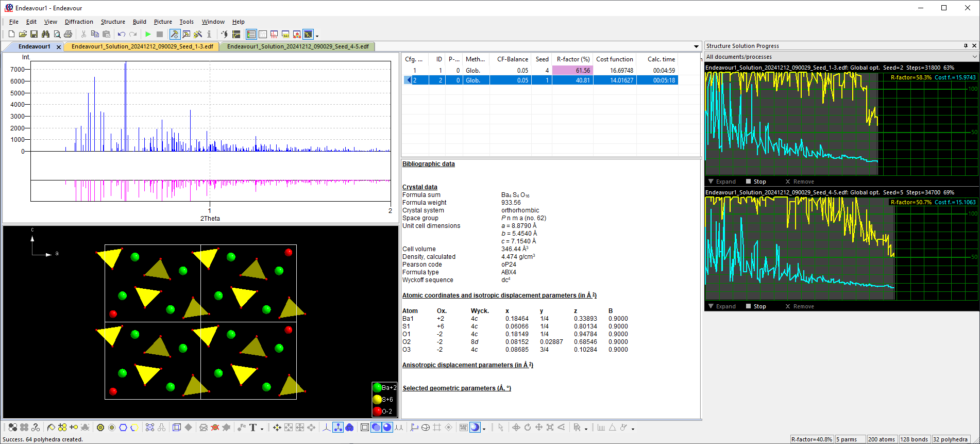
Task: Click the green Start solution play icon
Action: pyautogui.click(x=148, y=35)
